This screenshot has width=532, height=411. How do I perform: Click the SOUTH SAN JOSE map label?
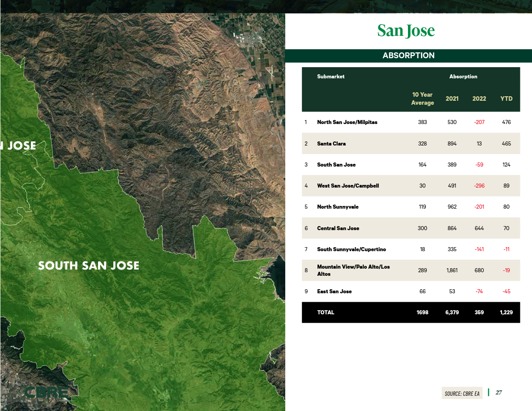click(89, 265)
